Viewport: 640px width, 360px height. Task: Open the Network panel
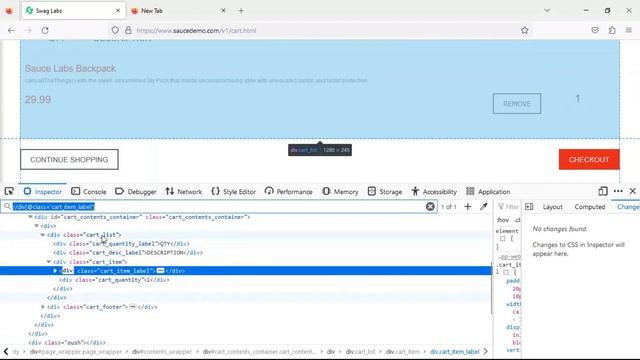click(184, 191)
